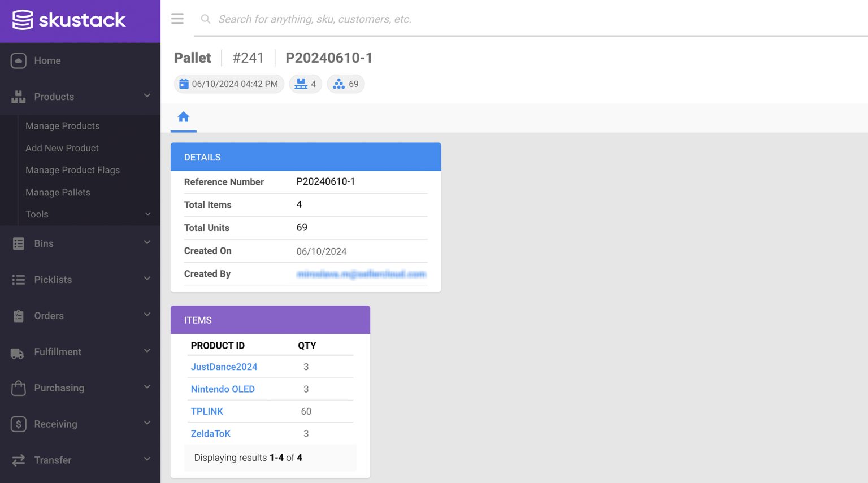
Task: Open the JustDance2024 product link
Action: (x=224, y=367)
